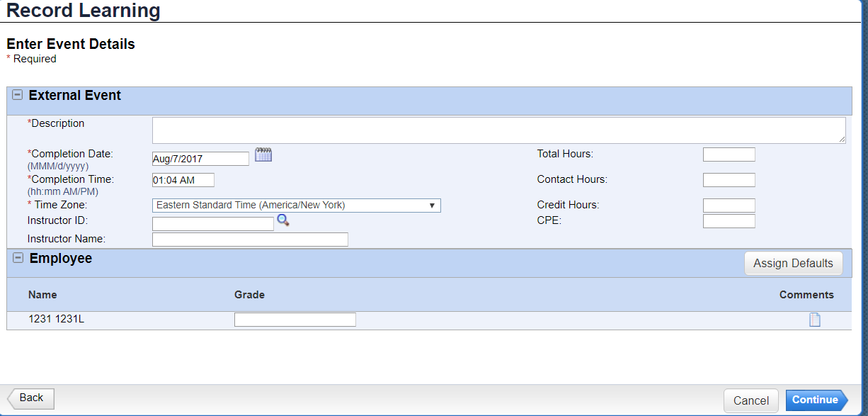This screenshot has width=868, height=416.
Task: Focus the Grade field for 1231 1231L
Action: pyautogui.click(x=295, y=320)
